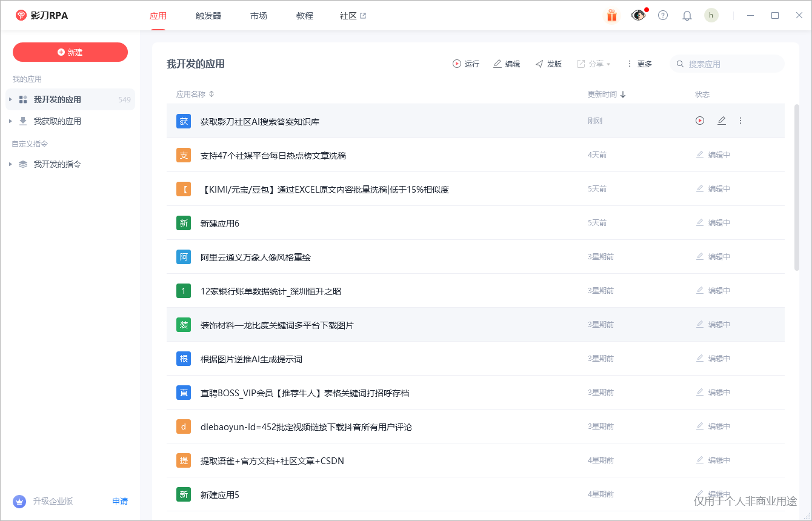Edit 获取影刀社区AI搜索答案知识库 via its row pencil icon
The height and width of the screenshot is (521, 812).
point(722,121)
